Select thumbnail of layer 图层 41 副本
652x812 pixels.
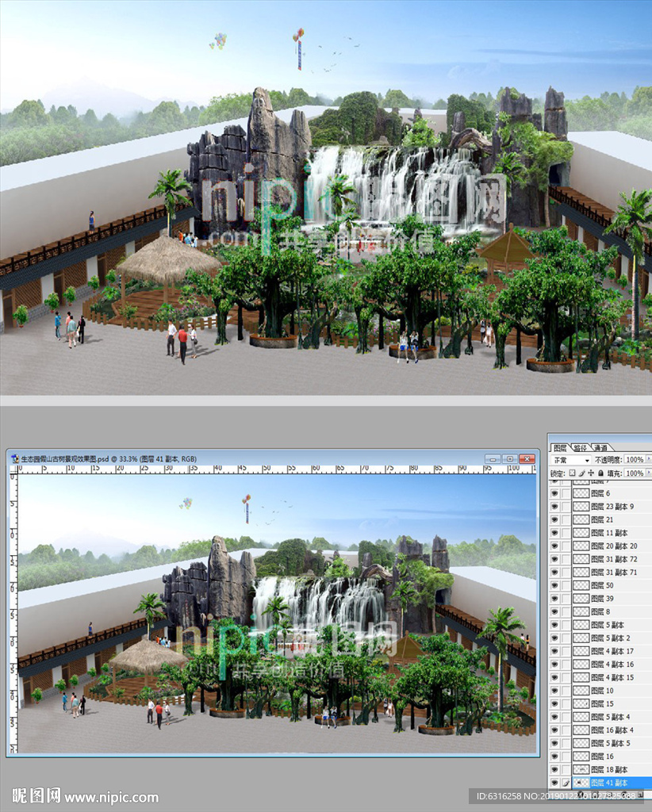581,783
